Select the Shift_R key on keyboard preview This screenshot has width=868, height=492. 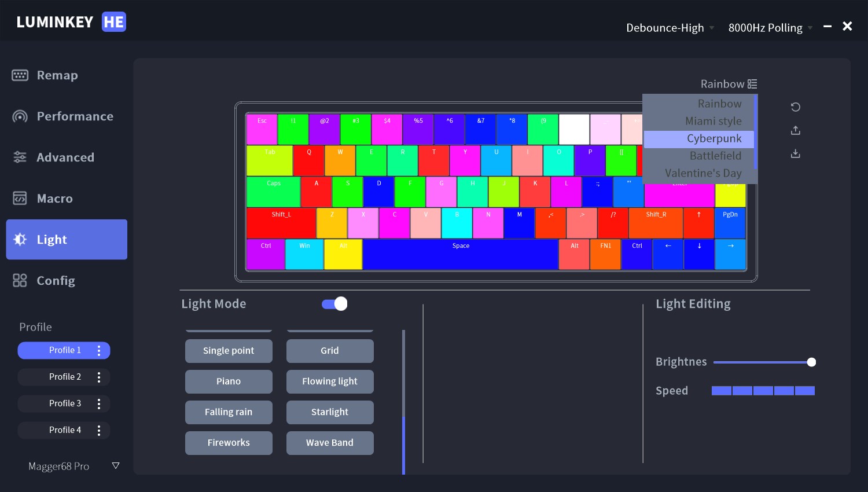(656, 223)
